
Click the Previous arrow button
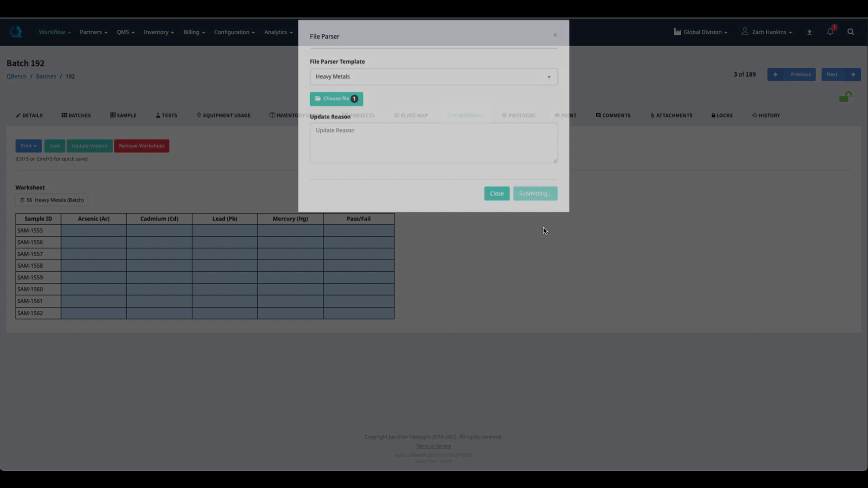point(791,75)
